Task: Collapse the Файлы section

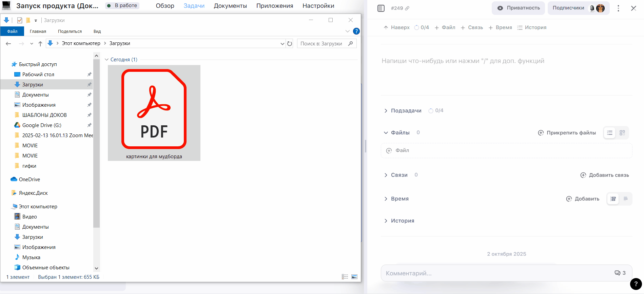Action: pos(386,133)
